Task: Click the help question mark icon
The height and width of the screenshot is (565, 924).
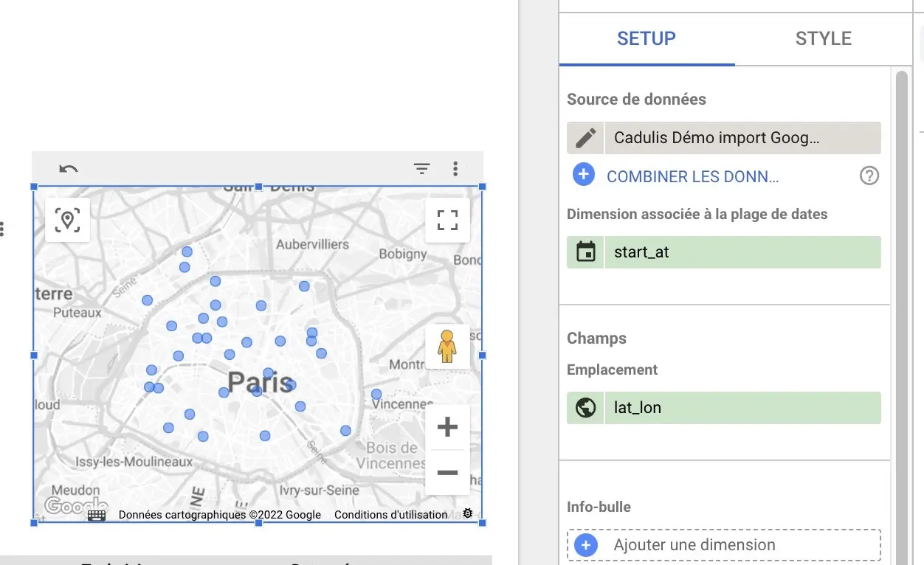Action: [869, 176]
